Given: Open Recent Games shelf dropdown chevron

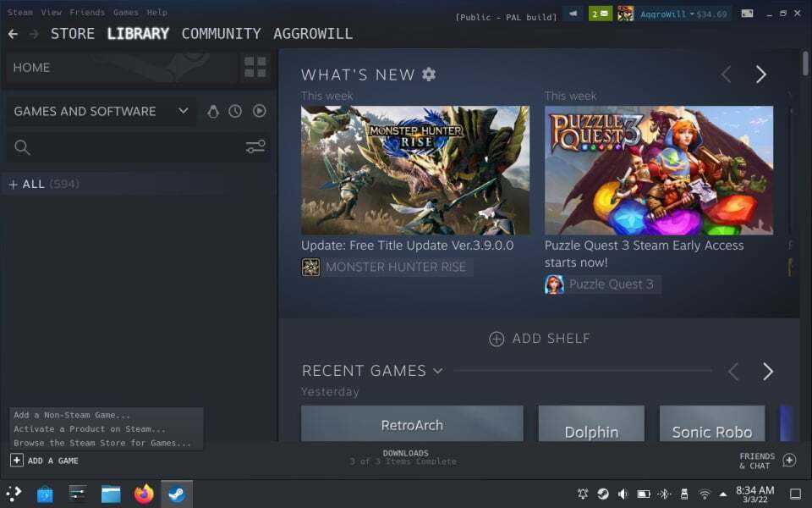Looking at the screenshot, I should (437, 371).
